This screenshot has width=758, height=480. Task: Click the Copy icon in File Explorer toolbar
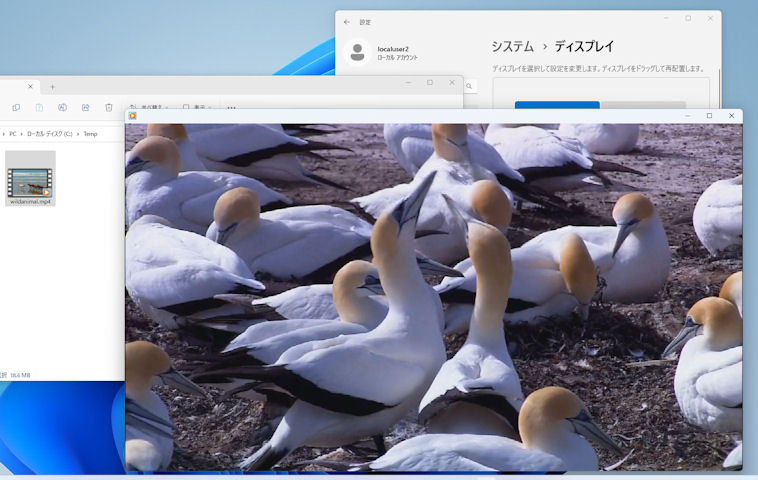16,107
